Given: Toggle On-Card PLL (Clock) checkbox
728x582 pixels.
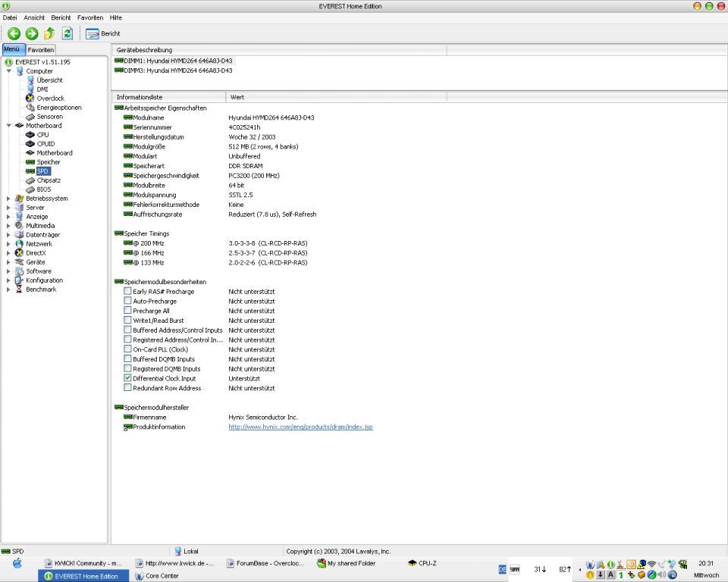Looking at the screenshot, I should click(127, 349).
